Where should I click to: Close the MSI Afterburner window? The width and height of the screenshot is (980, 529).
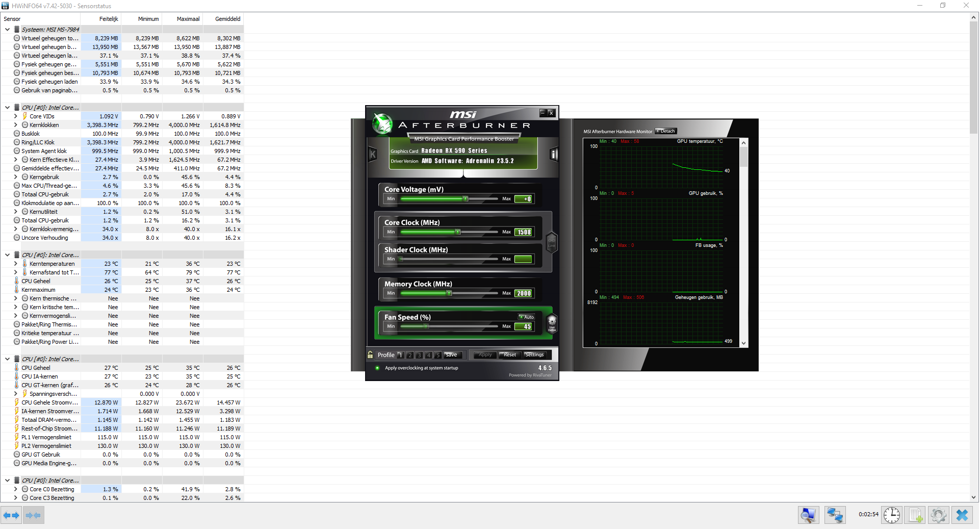[x=551, y=113]
